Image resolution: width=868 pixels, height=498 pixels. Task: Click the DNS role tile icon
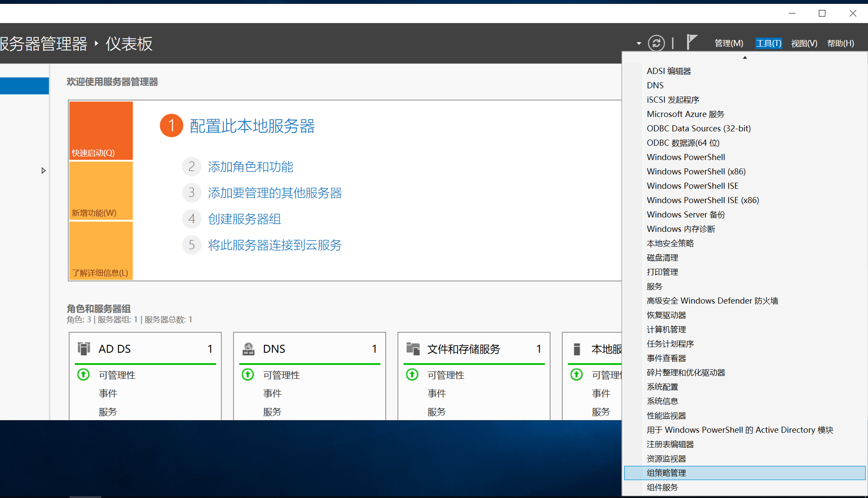coord(248,349)
